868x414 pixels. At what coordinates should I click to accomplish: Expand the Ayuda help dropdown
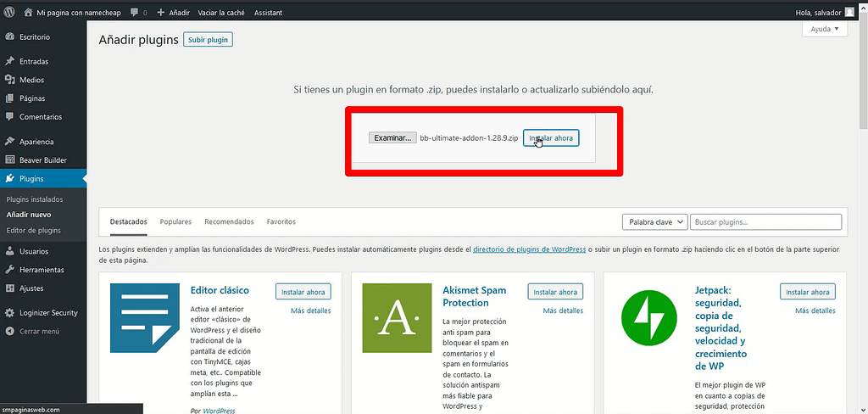point(825,30)
